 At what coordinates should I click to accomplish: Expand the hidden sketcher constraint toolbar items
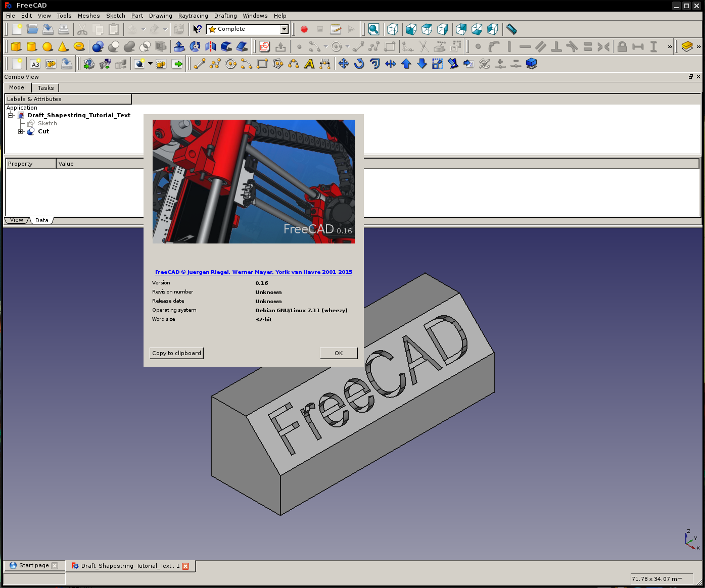tap(670, 47)
